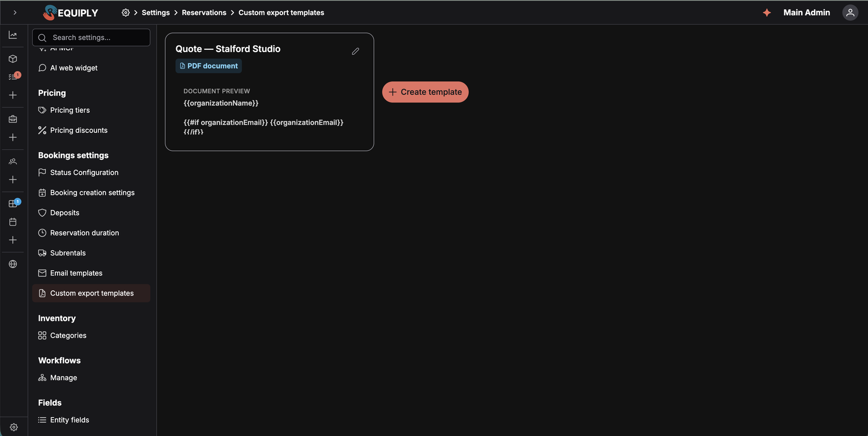Click the briefcase icon in the left rail
The image size is (868, 436).
pyautogui.click(x=13, y=119)
